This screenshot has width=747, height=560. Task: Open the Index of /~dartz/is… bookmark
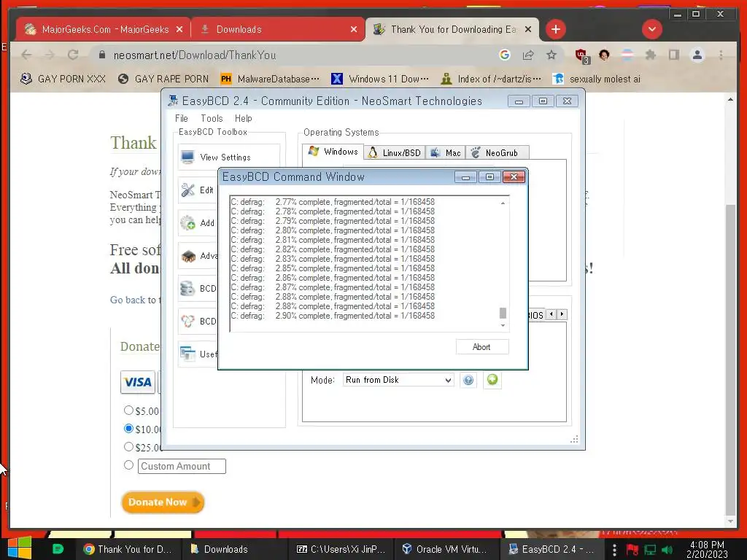(x=491, y=79)
